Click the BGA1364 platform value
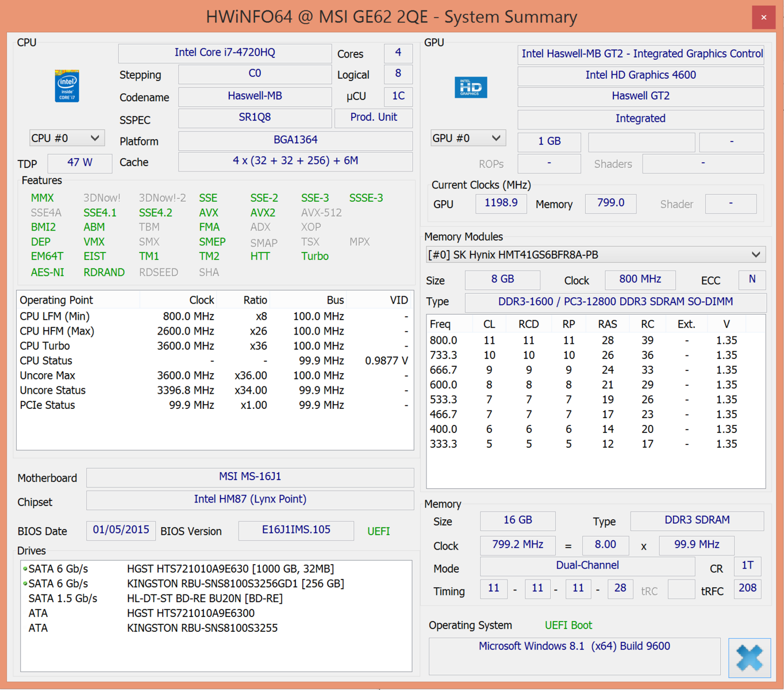This screenshot has height=690, width=784. [x=295, y=140]
